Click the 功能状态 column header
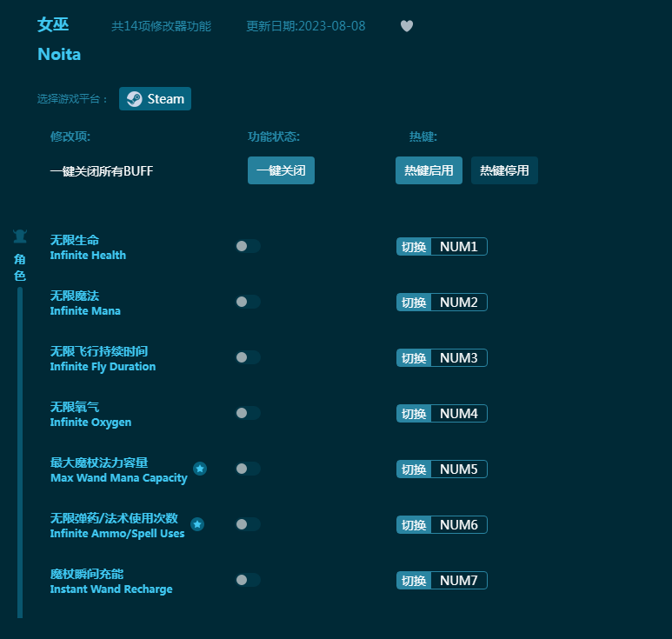This screenshot has width=672, height=639. coord(274,136)
